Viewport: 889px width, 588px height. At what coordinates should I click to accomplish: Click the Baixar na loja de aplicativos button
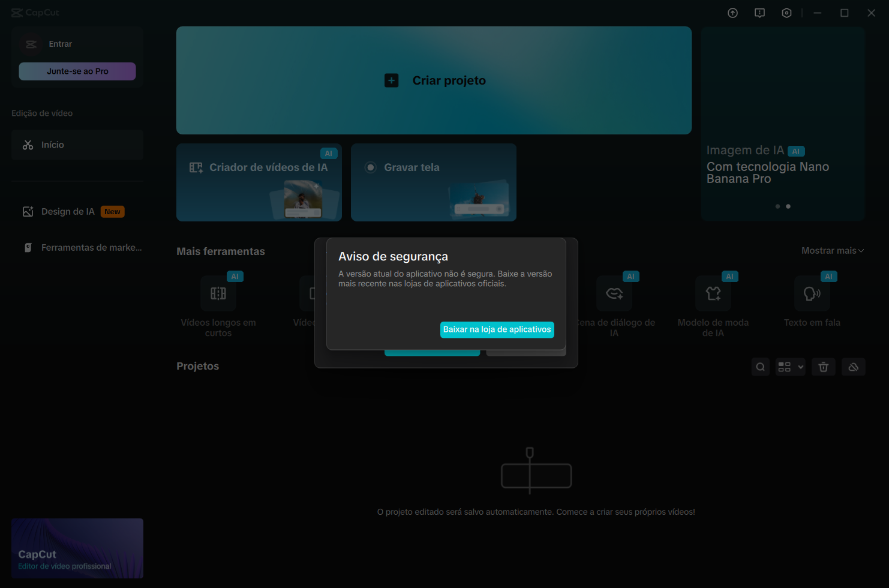[497, 329]
